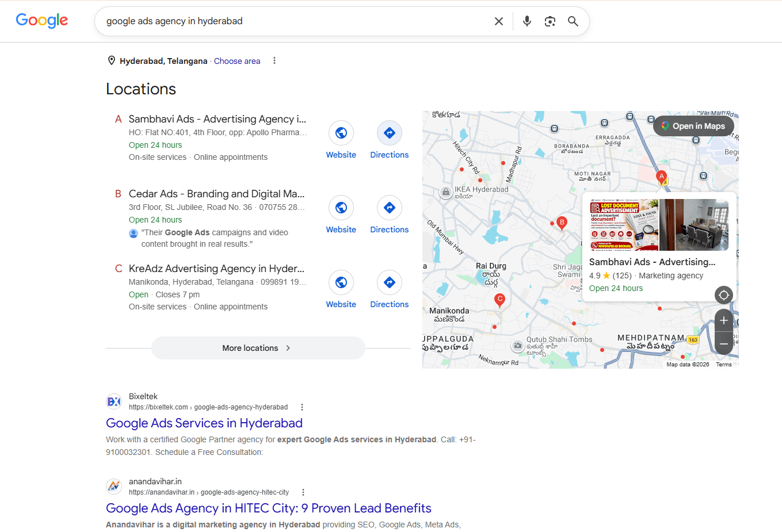Submit query with magnifier search icon
The image size is (782, 532).
click(573, 21)
